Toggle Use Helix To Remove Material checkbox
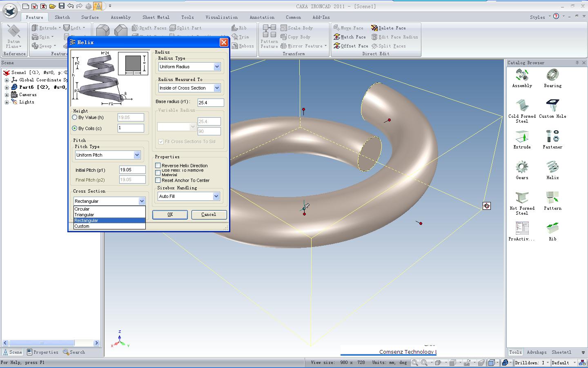Screen dimensions: 588x368 [158, 173]
